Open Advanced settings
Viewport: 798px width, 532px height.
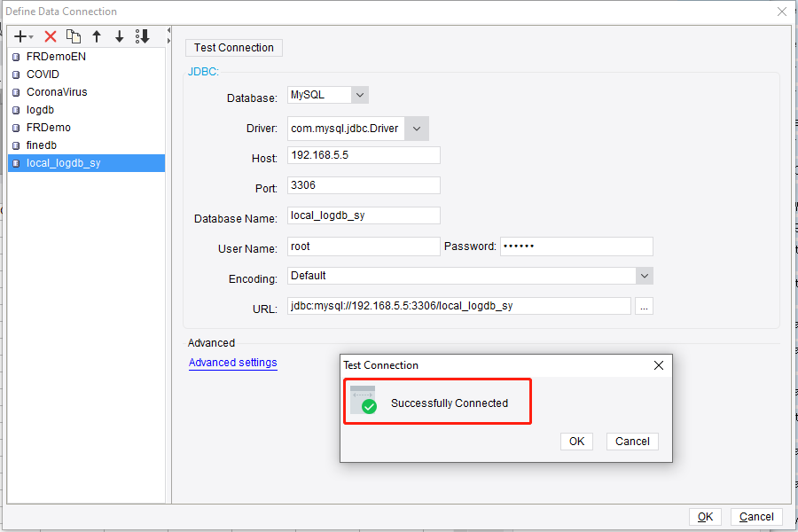pyautogui.click(x=232, y=363)
